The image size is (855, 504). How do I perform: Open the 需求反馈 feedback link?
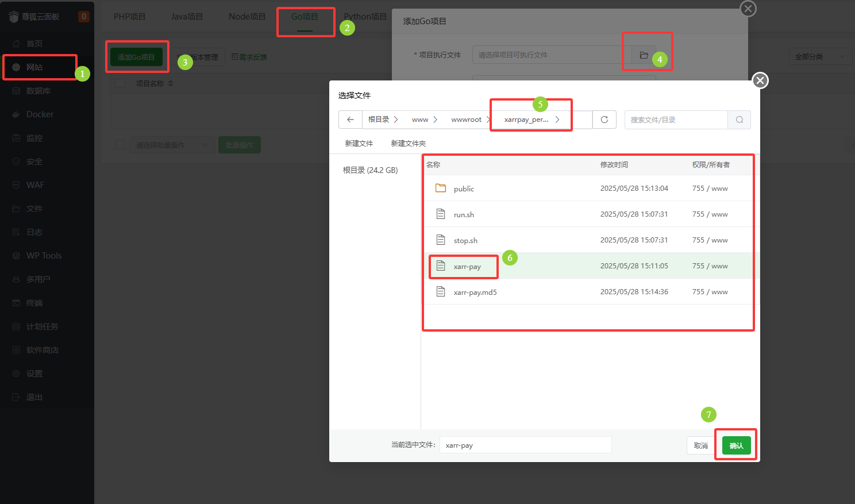click(249, 57)
